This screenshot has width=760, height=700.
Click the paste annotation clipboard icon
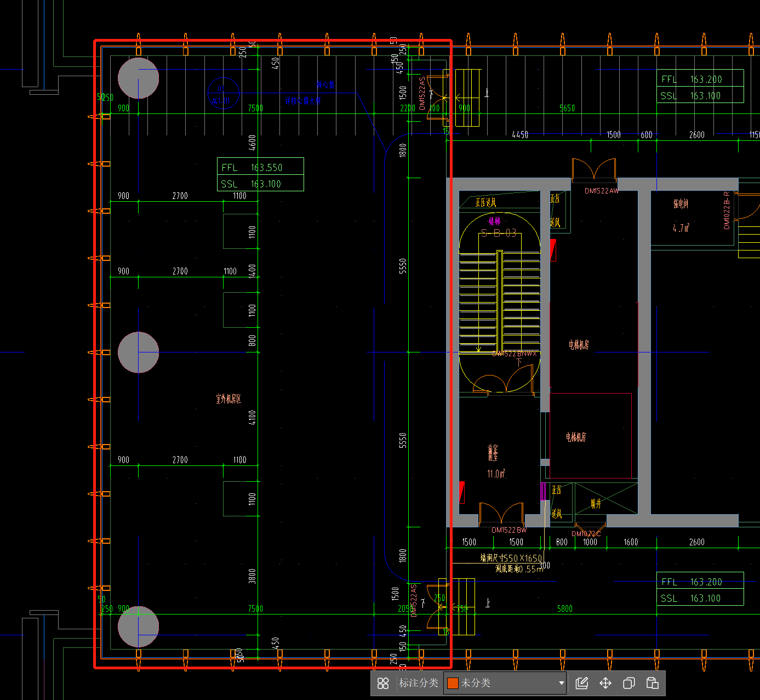[652, 683]
